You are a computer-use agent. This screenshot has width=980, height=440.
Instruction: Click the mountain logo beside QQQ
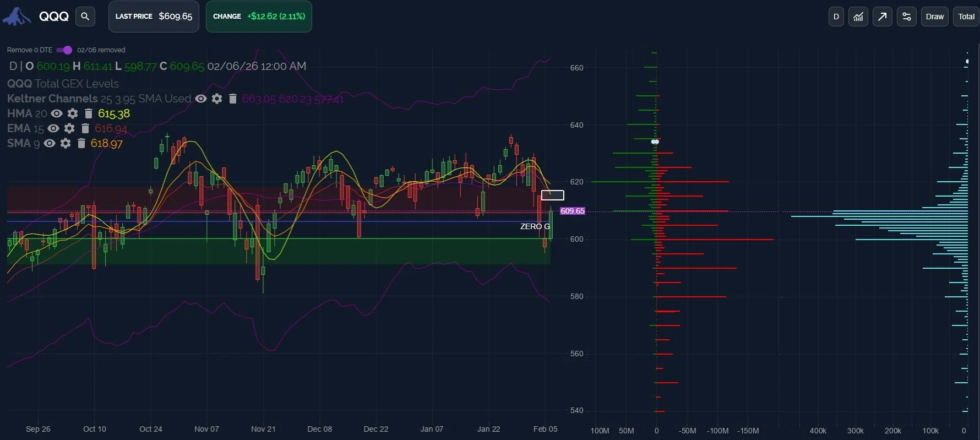[17, 17]
